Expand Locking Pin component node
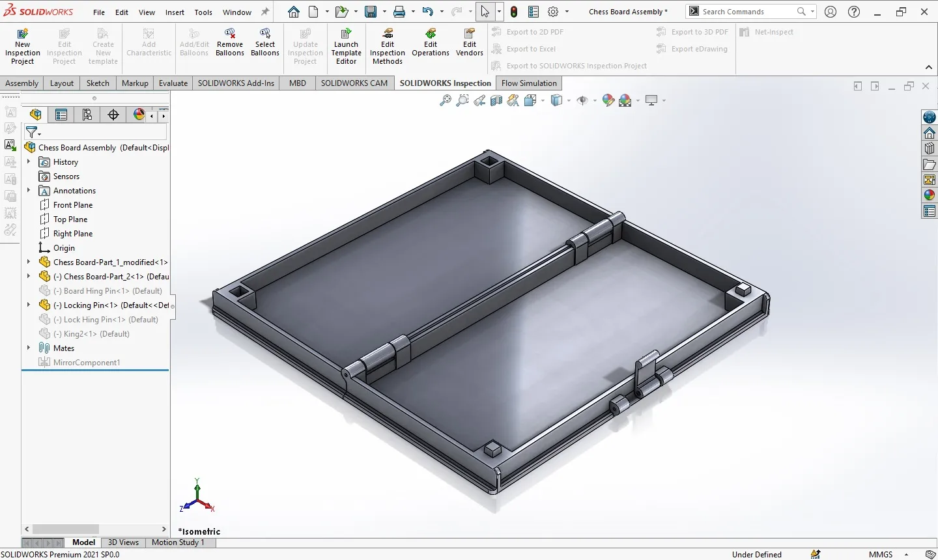This screenshot has height=560, width=938. [28, 305]
